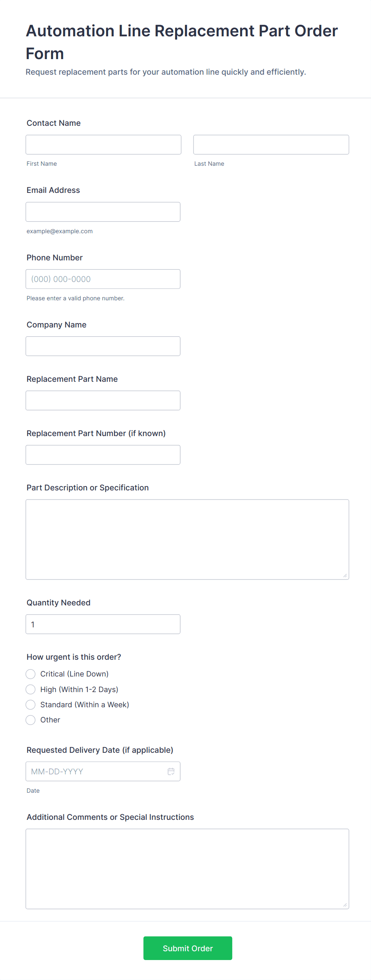Select the Replacement Part Name field
371x980 pixels.
(x=103, y=401)
